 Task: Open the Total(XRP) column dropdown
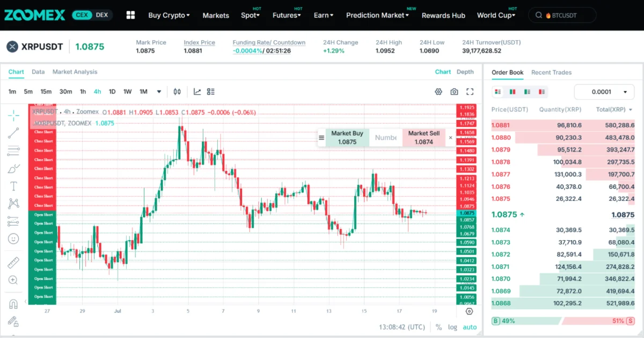(614, 110)
